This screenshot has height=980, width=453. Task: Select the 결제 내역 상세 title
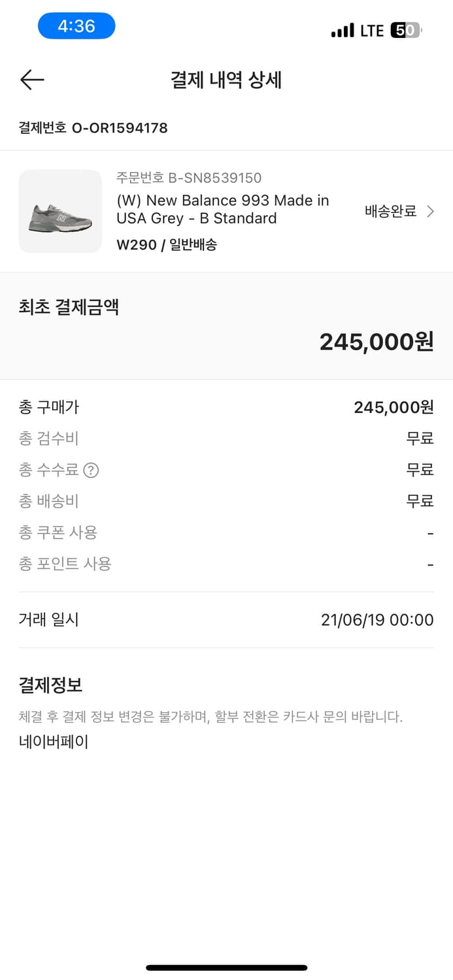(226, 80)
